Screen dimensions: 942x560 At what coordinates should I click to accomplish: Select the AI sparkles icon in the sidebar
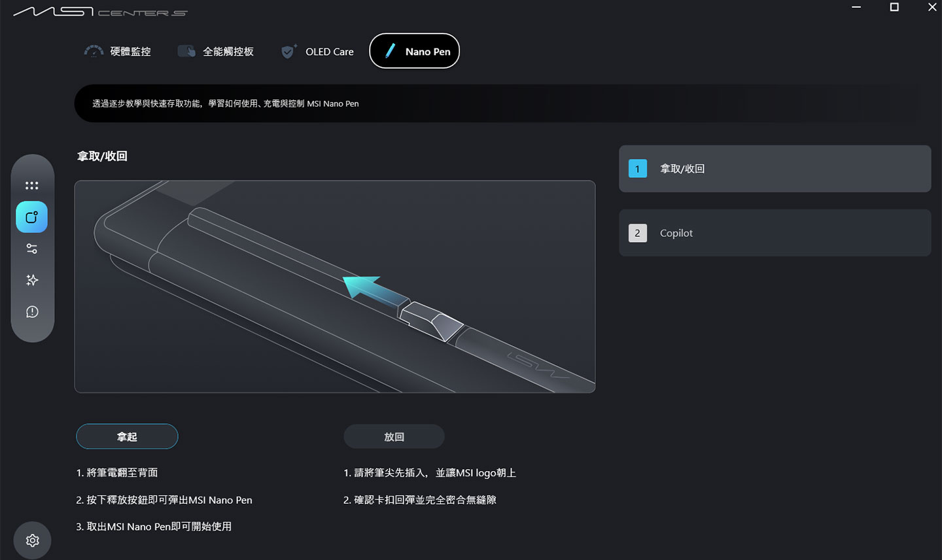(x=32, y=280)
